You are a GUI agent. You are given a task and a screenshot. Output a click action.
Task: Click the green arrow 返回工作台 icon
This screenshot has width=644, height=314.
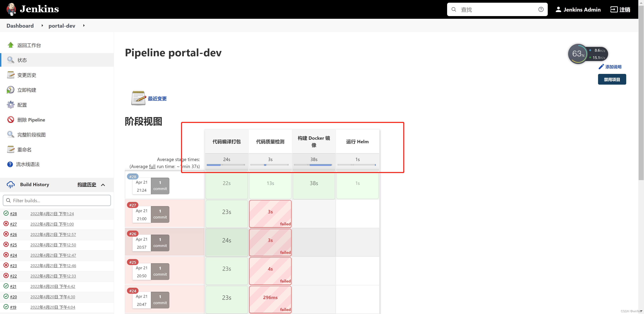(x=11, y=45)
